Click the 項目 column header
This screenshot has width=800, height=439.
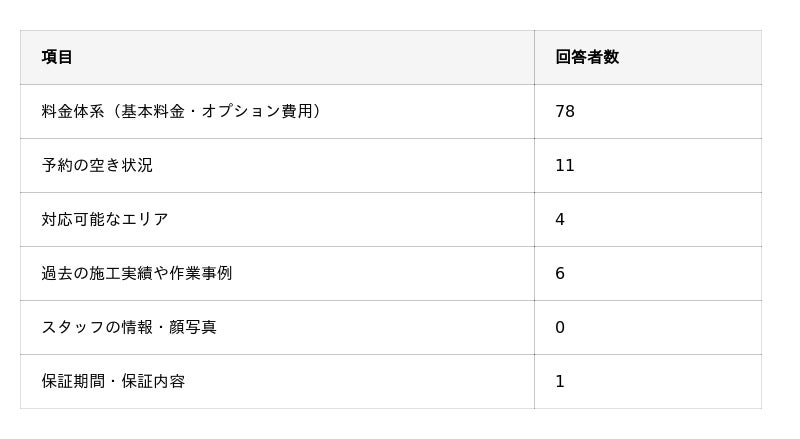[57, 57]
